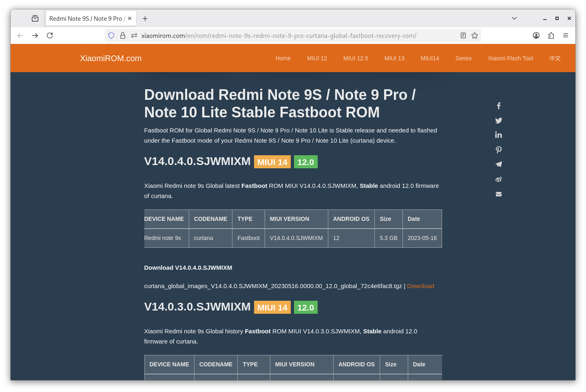586x392 pixels.
Task: Select the 'curtana' codename cell
Action: pos(210,238)
